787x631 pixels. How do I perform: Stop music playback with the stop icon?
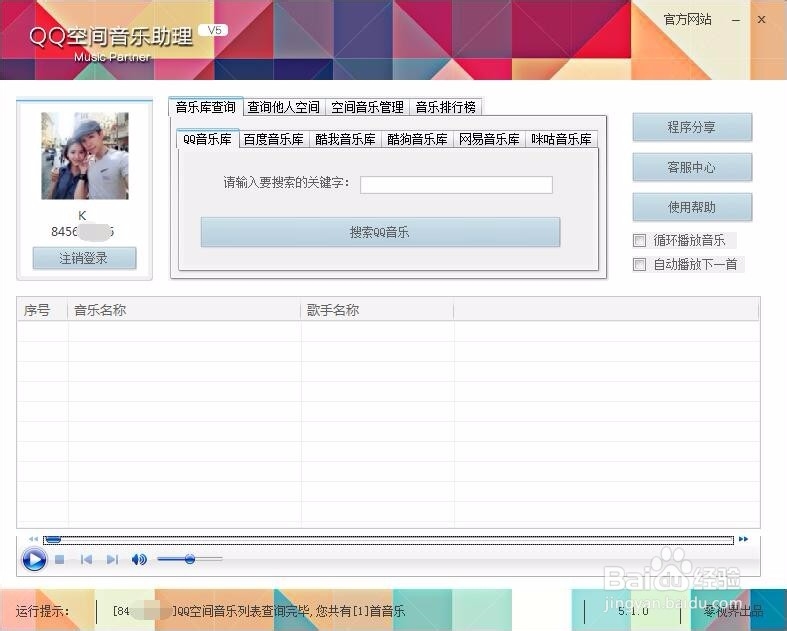pyautogui.click(x=60, y=559)
